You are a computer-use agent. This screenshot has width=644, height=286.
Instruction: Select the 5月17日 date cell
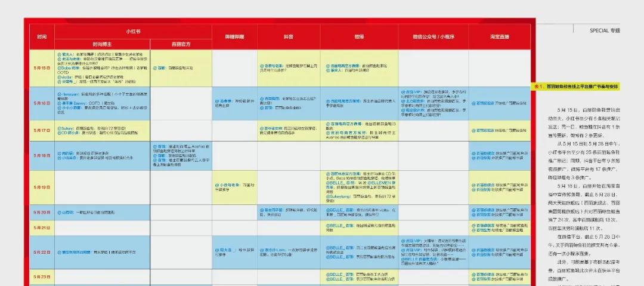[x=42, y=130]
